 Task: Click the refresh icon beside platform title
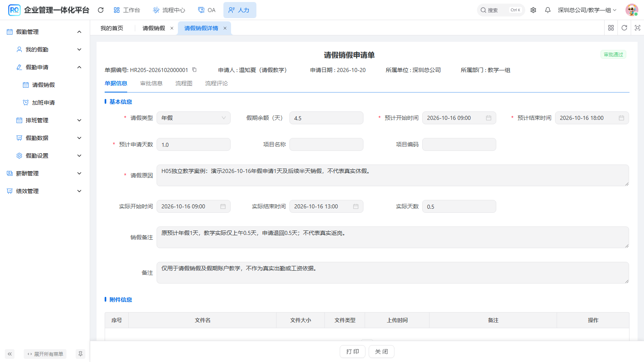(x=101, y=10)
